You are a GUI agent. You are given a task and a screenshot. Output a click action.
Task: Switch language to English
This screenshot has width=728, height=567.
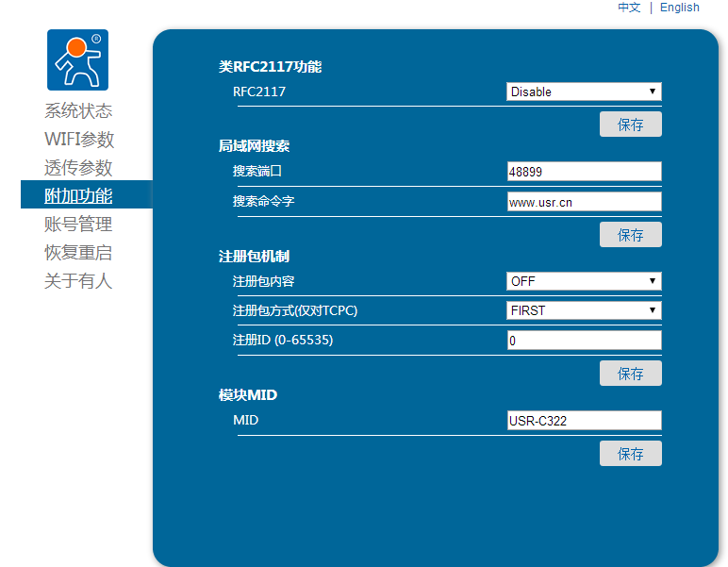click(679, 8)
